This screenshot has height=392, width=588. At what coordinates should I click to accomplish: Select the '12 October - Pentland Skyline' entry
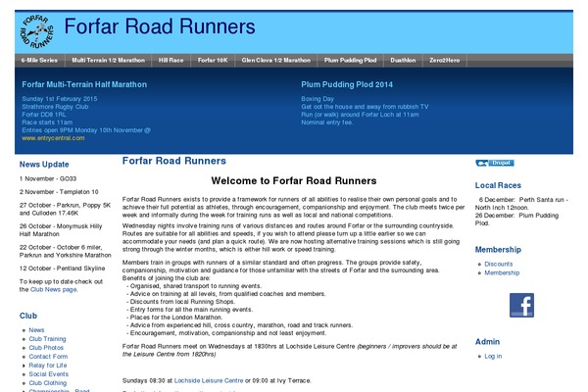tap(63, 269)
